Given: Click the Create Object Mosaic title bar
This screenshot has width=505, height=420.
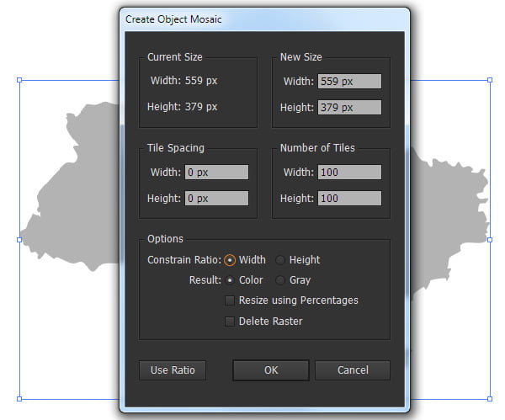Looking at the screenshot, I should click(264, 19).
